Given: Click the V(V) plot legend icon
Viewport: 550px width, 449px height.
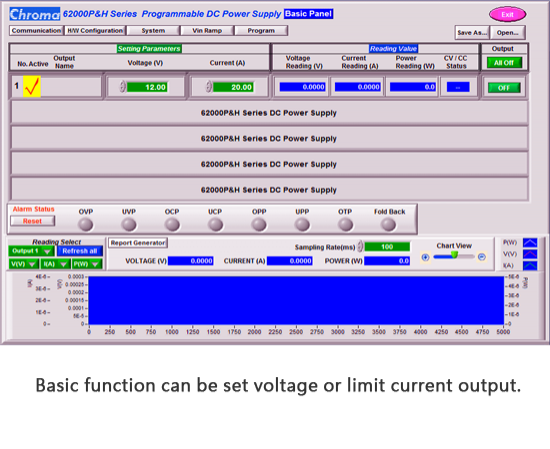Looking at the screenshot, I should click(530, 254).
